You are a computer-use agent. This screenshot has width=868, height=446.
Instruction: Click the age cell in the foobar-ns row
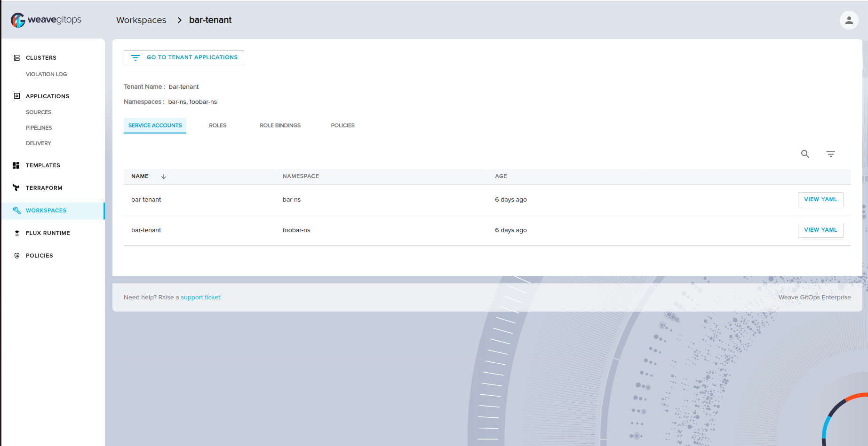pos(511,230)
